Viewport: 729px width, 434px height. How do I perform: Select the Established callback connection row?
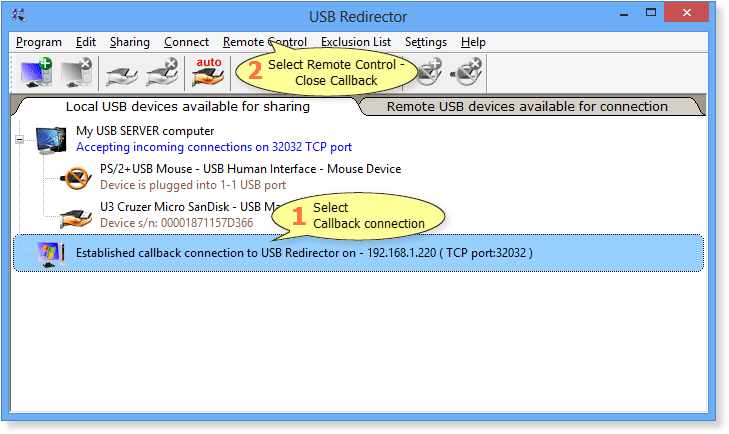coord(358,253)
